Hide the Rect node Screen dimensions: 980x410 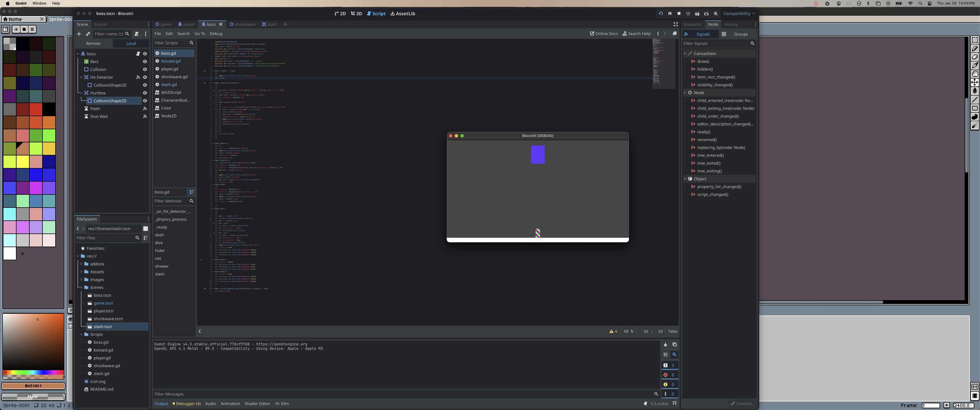[145, 61]
